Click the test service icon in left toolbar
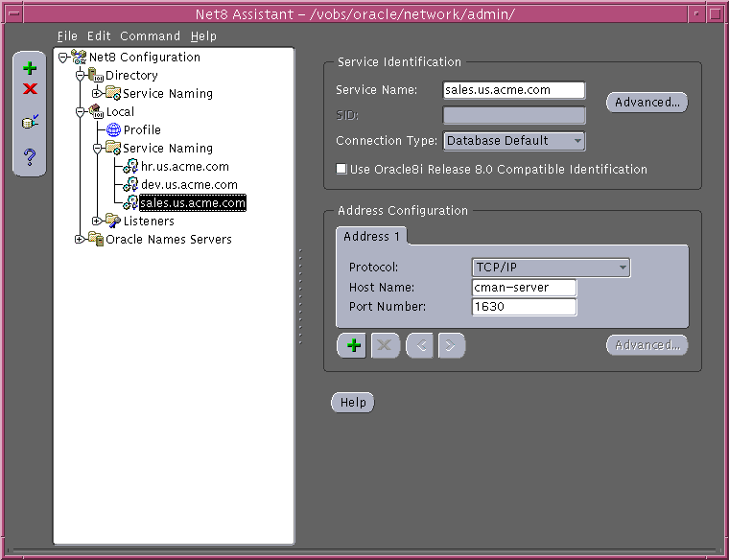Screen dimensions: 729x560 coord(30,122)
